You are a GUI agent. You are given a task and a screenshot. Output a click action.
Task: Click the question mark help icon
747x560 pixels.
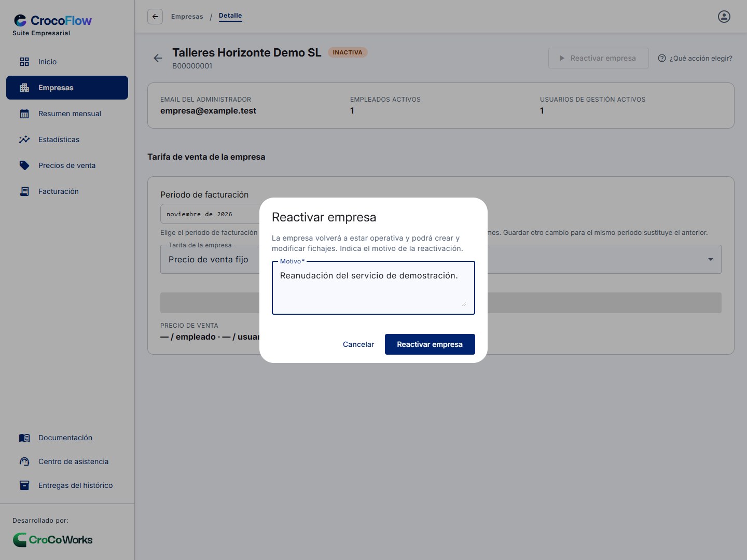coord(662,58)
